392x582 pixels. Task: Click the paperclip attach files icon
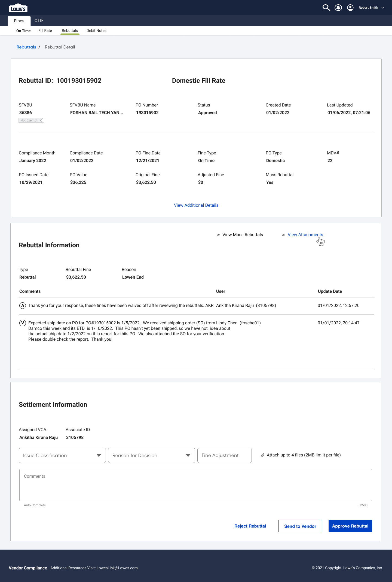(x=263, y=455)
